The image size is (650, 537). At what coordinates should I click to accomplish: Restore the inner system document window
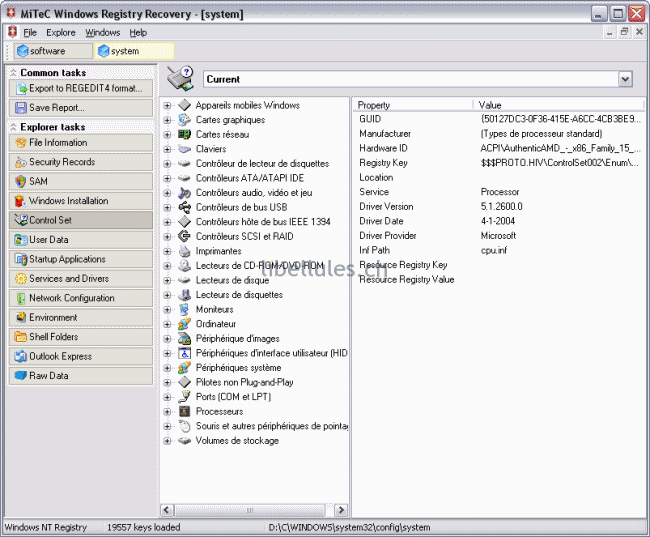click(624, 32)
